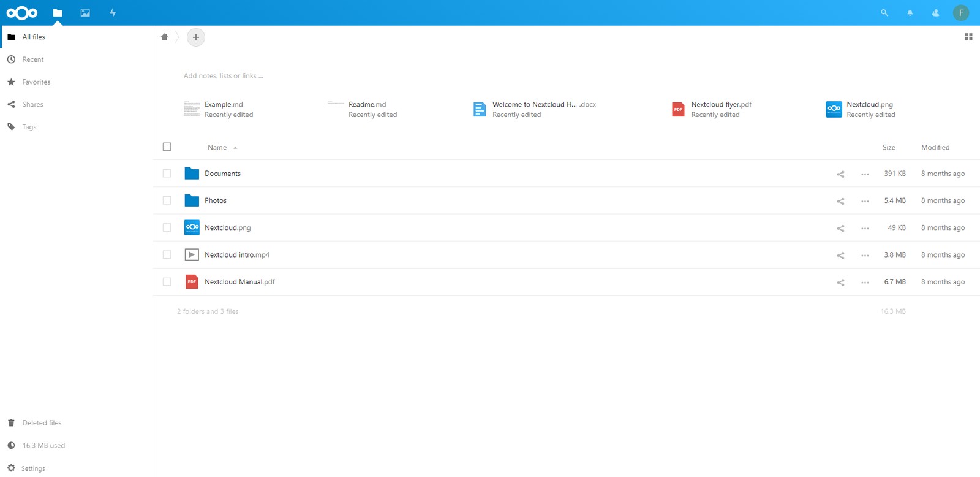Viewport: 980px width, 477px height.
Task: Sort by the Name column header
Action: click(217, 148)
